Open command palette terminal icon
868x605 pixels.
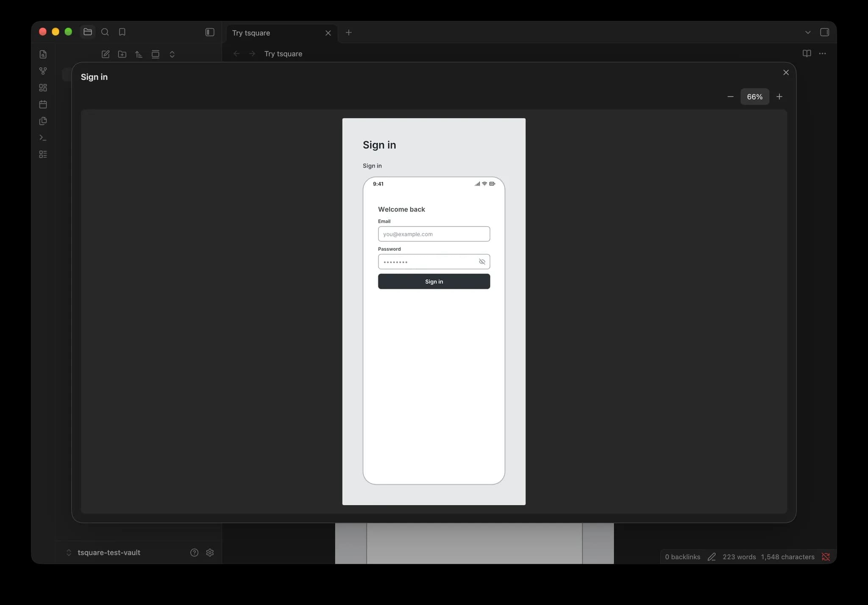pos(43,138)
